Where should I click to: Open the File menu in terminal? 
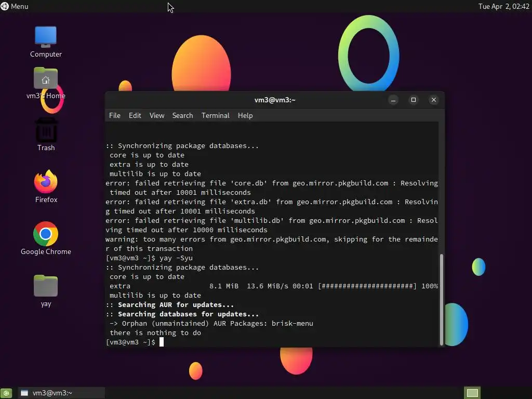pos(115,115)
